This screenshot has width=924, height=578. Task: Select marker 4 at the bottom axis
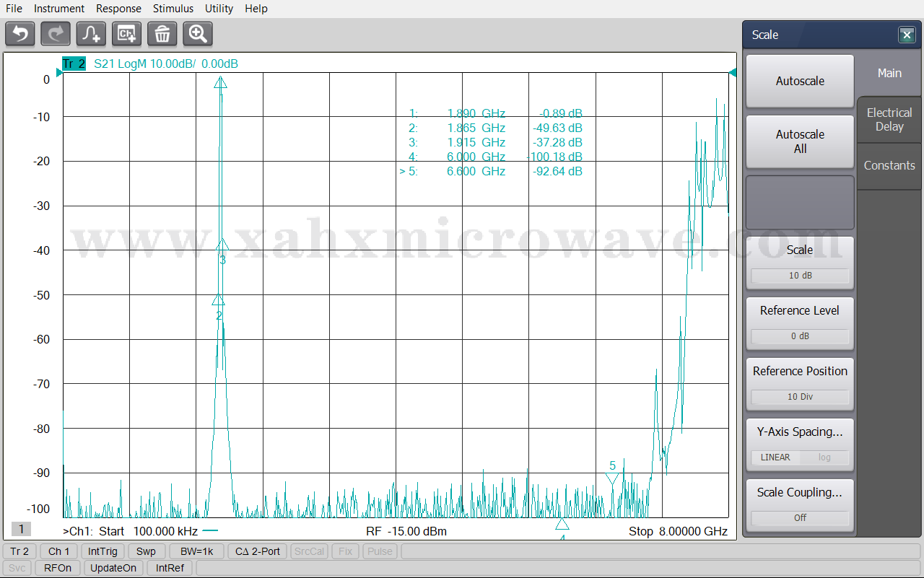[x=562, y=525]
